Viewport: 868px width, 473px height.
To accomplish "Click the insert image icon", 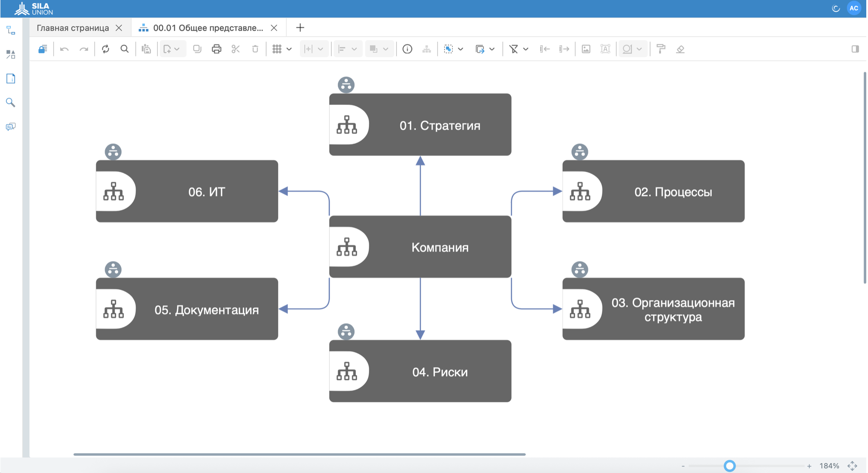I will click(x=586, y=49).
